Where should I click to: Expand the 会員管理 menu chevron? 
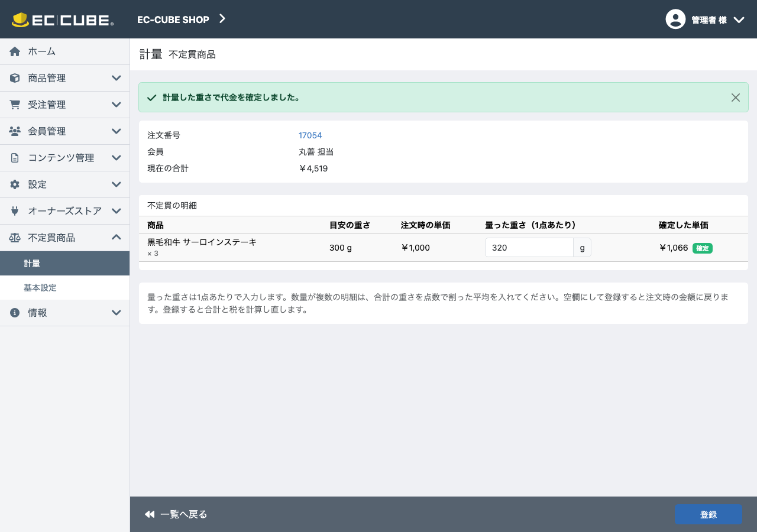117,131
